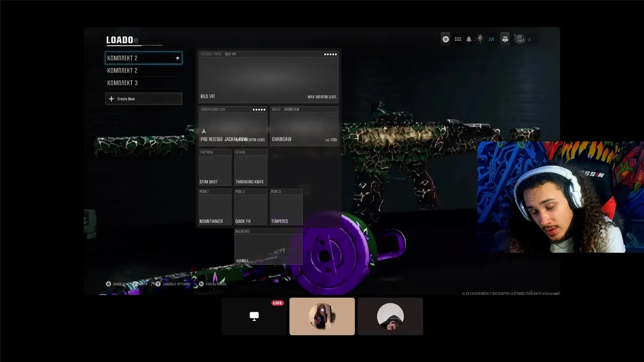Open the party emblem next to 2
This screenshot has height=362, width=644.
point(519,39)
